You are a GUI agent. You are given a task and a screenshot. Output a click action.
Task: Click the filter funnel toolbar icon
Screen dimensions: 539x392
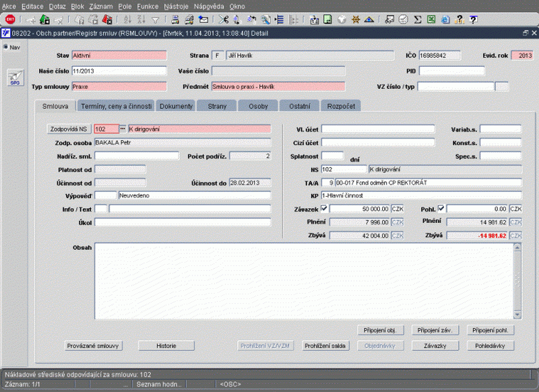coord(156,20)
